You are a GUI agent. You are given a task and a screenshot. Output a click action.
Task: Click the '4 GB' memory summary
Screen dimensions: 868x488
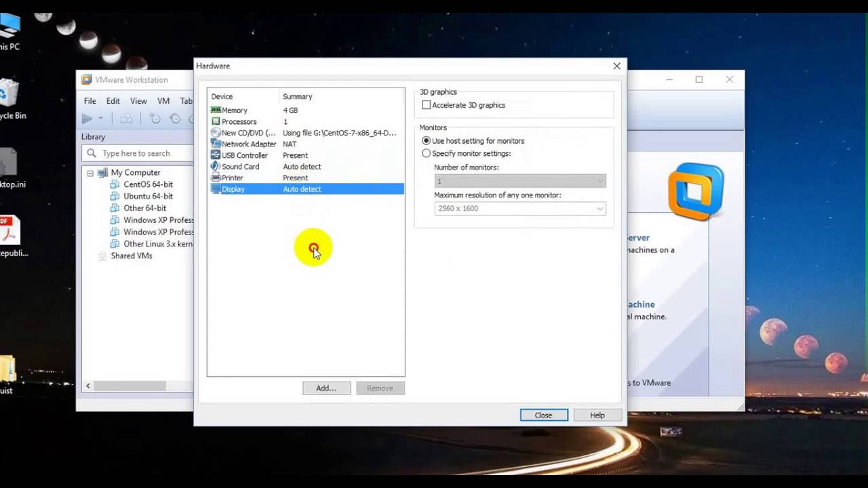(x=290, y=110)
